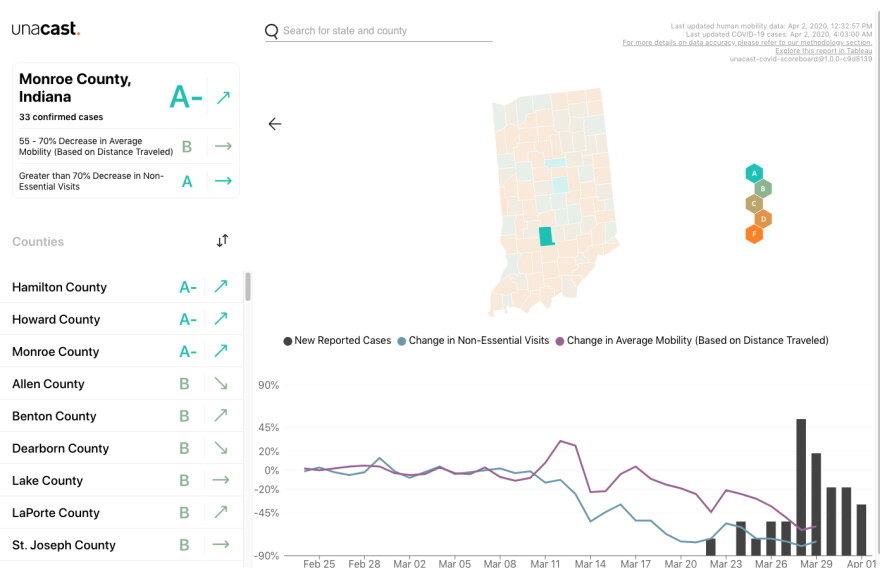The width and height of the screenshot is (880, 586).
Task: Select grade B hexagon in legend
Action: (763, 189)
